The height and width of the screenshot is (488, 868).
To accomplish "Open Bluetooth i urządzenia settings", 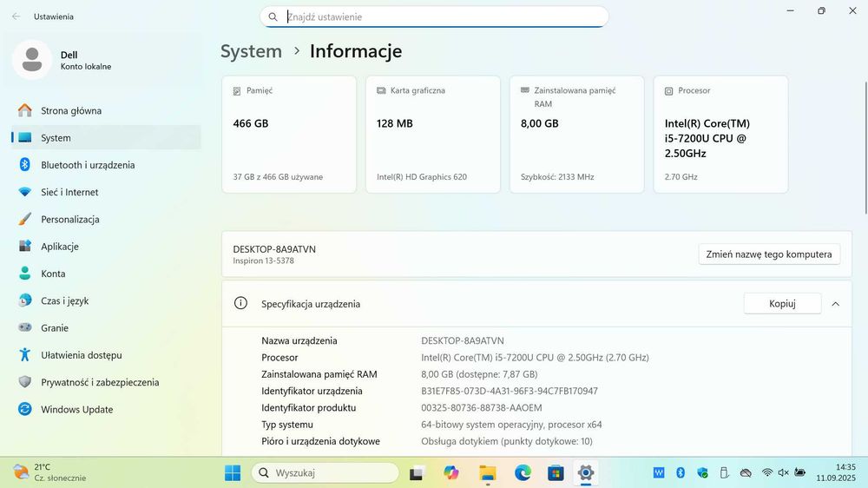I will [x=106, y=165].
